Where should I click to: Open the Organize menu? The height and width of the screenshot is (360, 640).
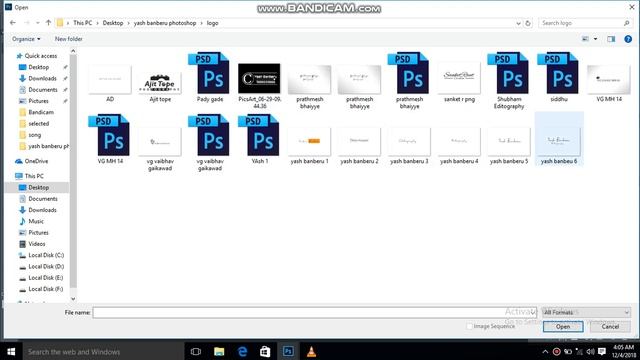(x=26, y=39)
